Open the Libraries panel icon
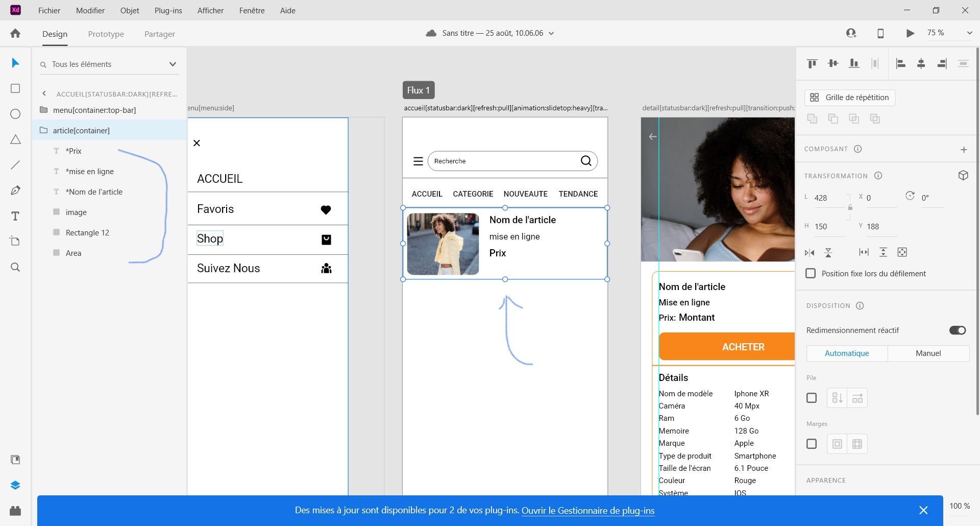 [15, 460]
